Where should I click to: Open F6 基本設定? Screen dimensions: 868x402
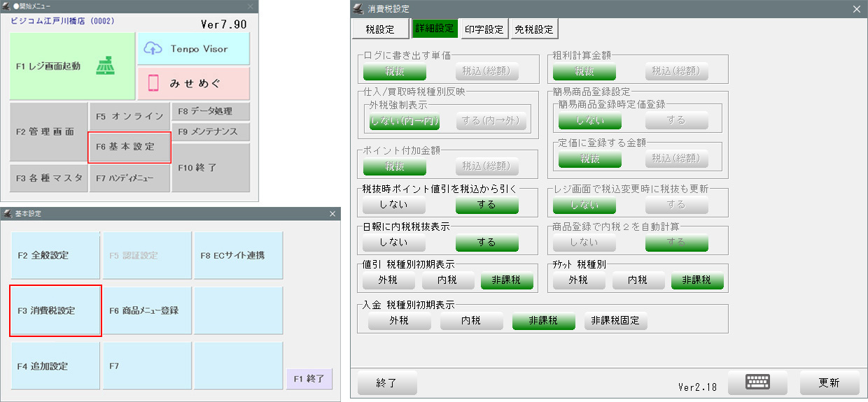129,147
